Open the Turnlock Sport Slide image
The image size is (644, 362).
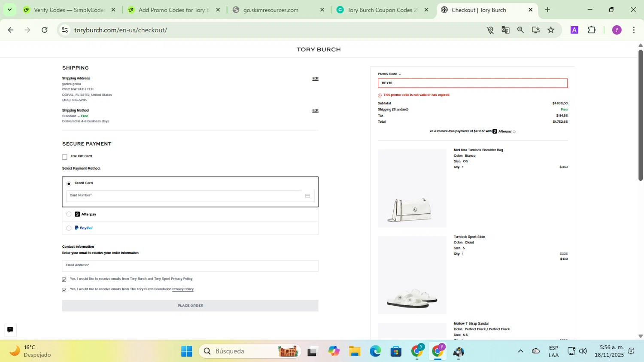click(x=412, y=275)
